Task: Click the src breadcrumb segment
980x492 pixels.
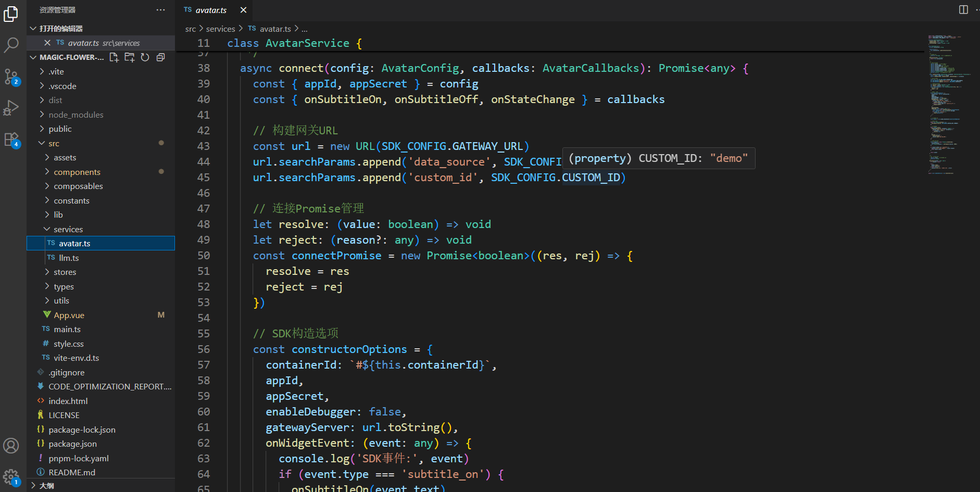Action: [191, 29]
